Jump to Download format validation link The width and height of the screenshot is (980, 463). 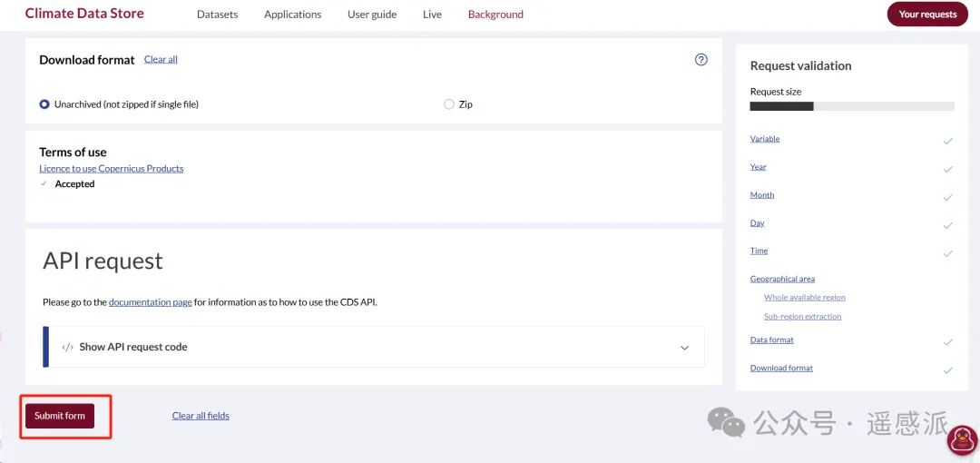[781, 369]
